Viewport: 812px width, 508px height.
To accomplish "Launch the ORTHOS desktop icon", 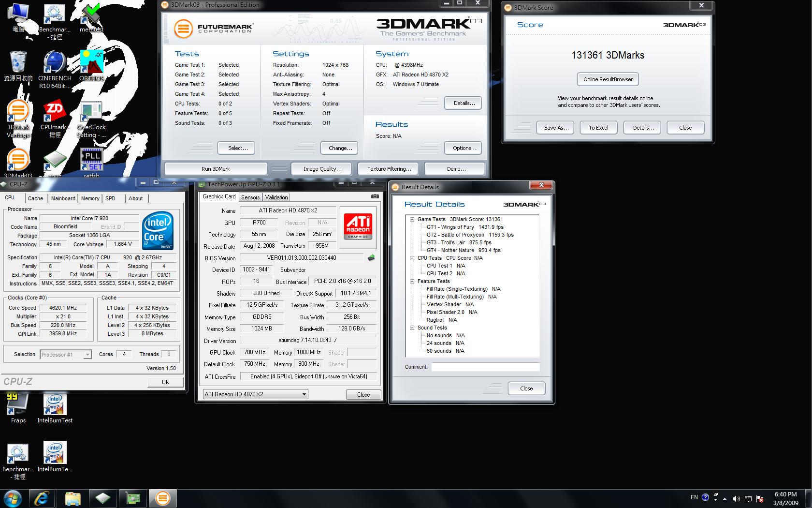I will 91,66.
